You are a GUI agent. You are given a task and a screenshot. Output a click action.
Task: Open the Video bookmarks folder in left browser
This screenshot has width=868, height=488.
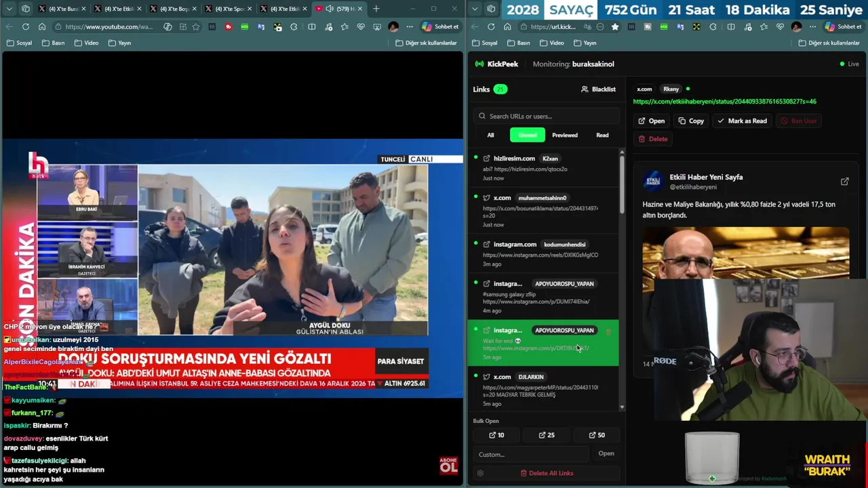[87, 43]
